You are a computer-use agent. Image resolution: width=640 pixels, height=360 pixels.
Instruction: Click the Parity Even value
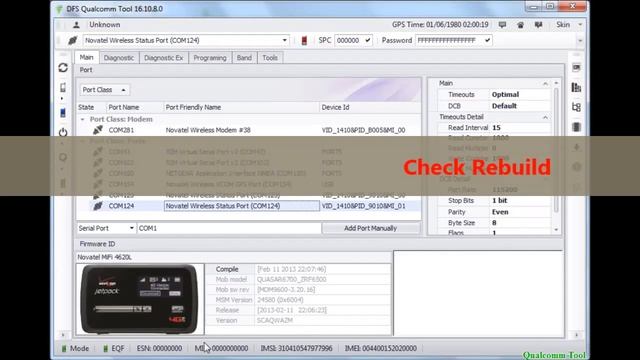click(x=500, y=212)
